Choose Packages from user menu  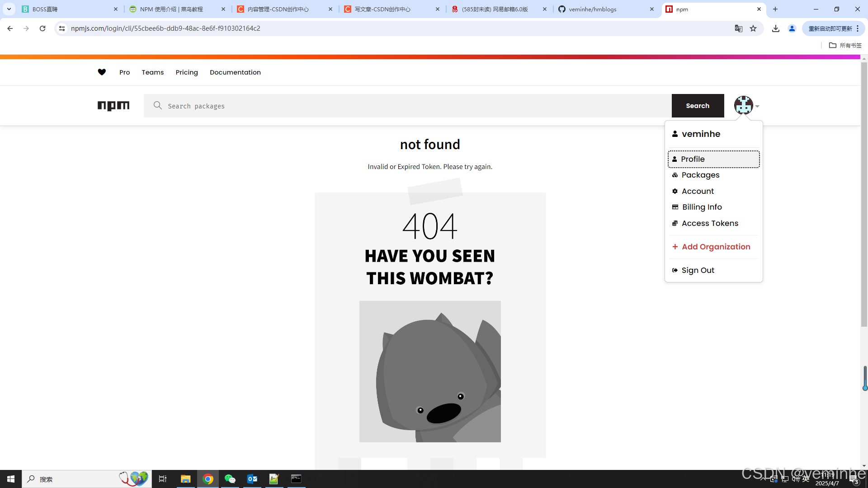click(x=700, y=175)
